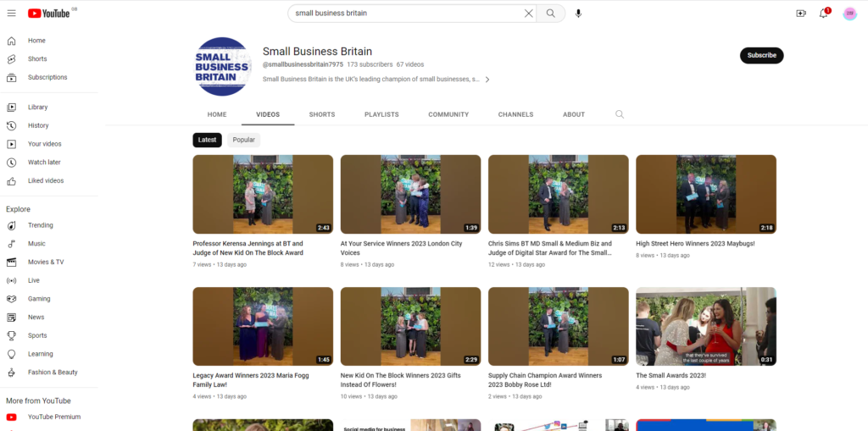Open New Kid On The Block Winners title
868x431 pixels.
point(400,379)
